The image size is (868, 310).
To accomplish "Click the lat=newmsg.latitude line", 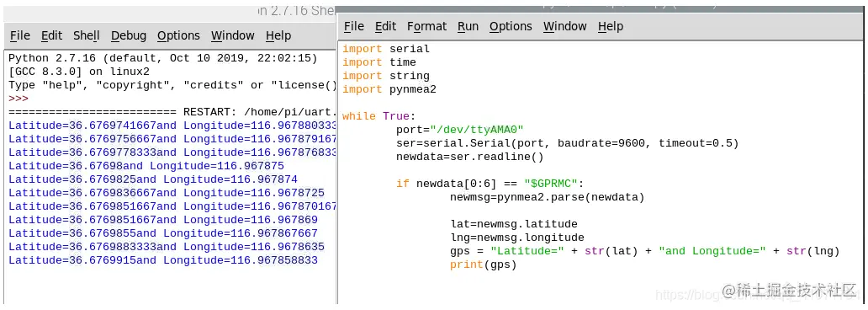I will 514,224.
